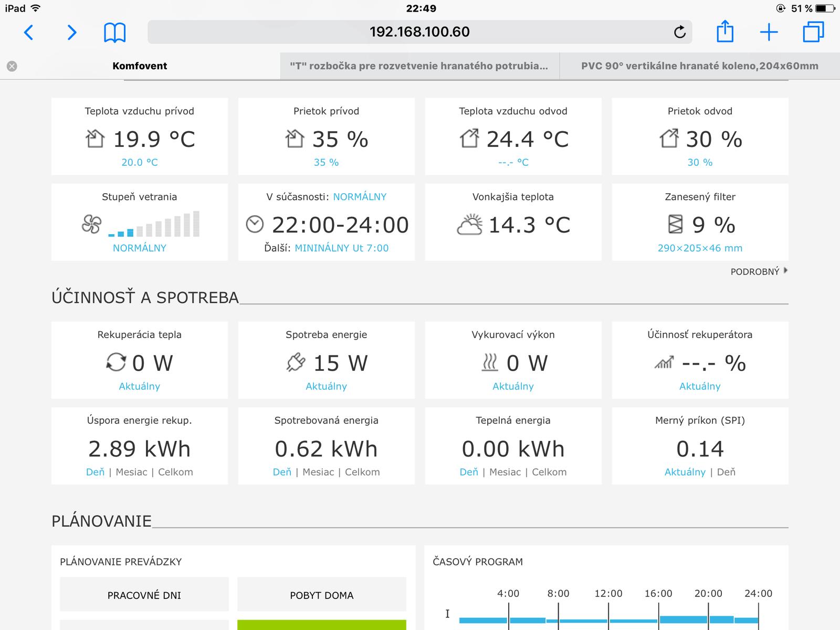Switch to the "T" rozbočka tab
This screenshot has height=630, width=840.
419,66
